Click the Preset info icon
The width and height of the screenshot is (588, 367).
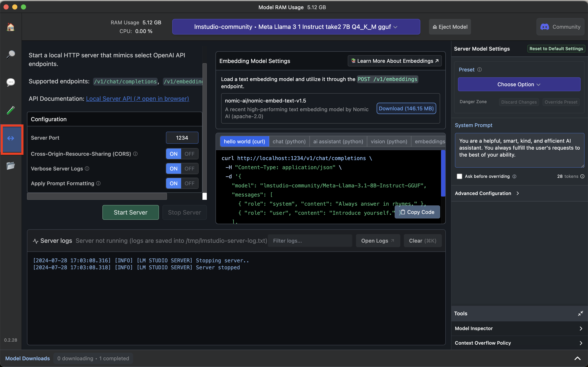(479, 70)
